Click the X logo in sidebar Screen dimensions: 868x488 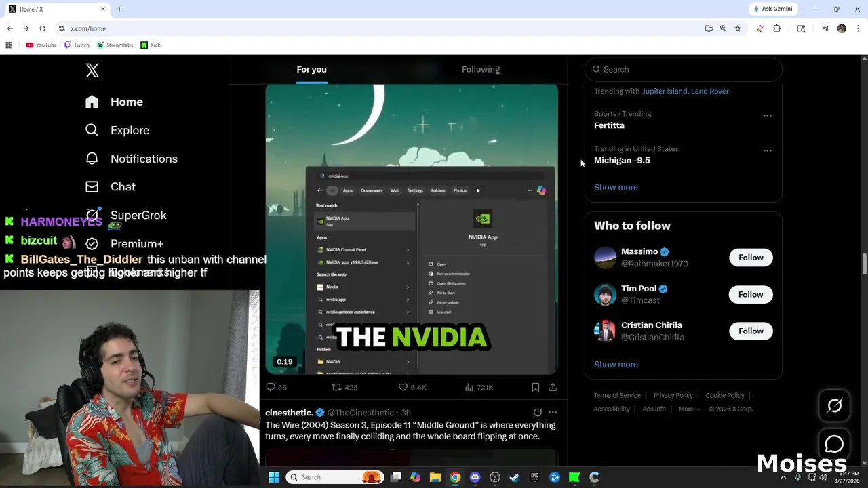click(x=92, y=70)
